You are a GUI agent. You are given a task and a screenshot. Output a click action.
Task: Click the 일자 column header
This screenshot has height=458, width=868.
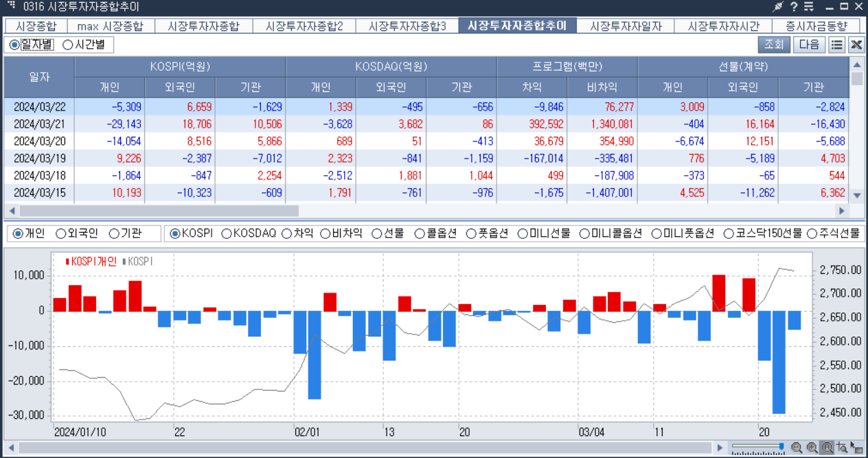pos(39,77)
